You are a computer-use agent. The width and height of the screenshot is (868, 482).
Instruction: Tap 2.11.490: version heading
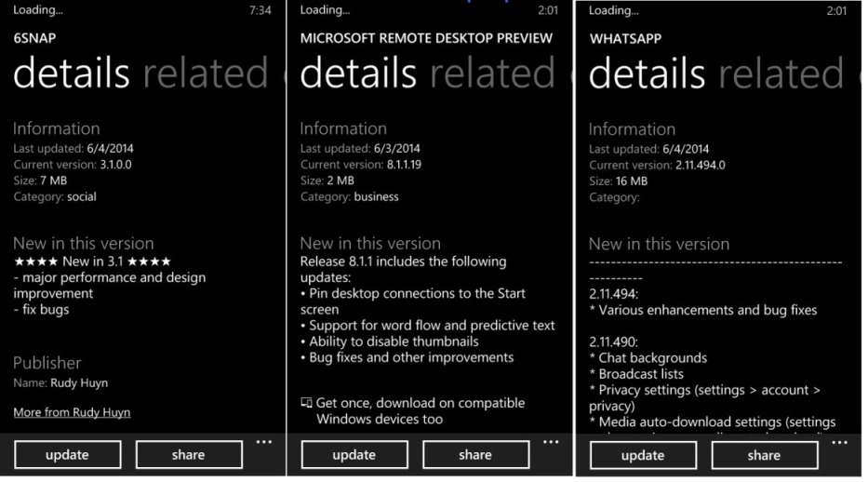point(613,342)
